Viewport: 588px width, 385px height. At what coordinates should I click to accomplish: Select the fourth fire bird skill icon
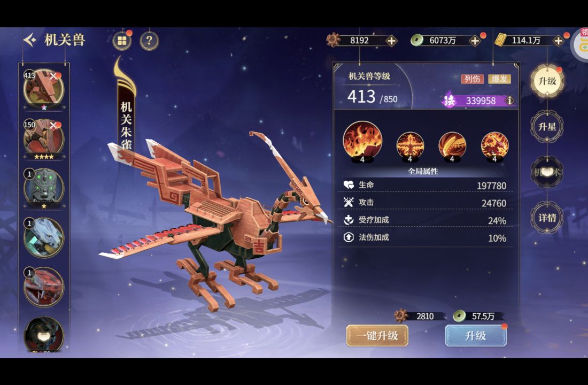(x=494, y=146)
